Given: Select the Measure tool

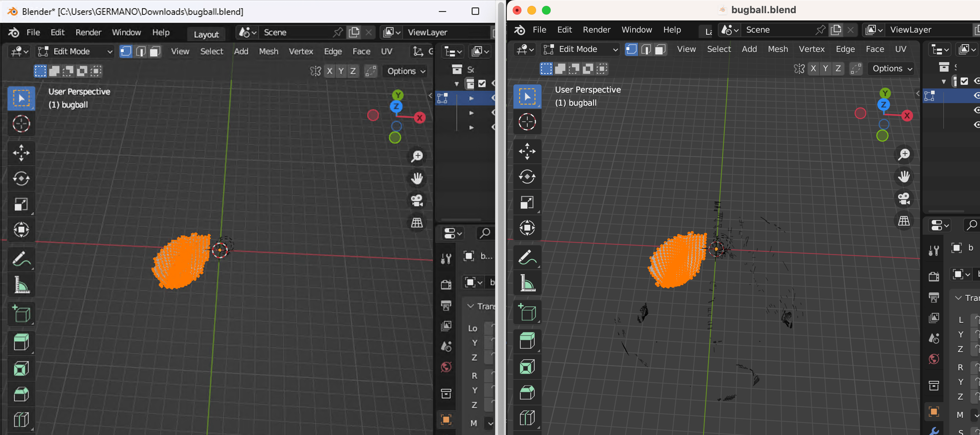Looking at the screenshot, I should tap(21, 284).
